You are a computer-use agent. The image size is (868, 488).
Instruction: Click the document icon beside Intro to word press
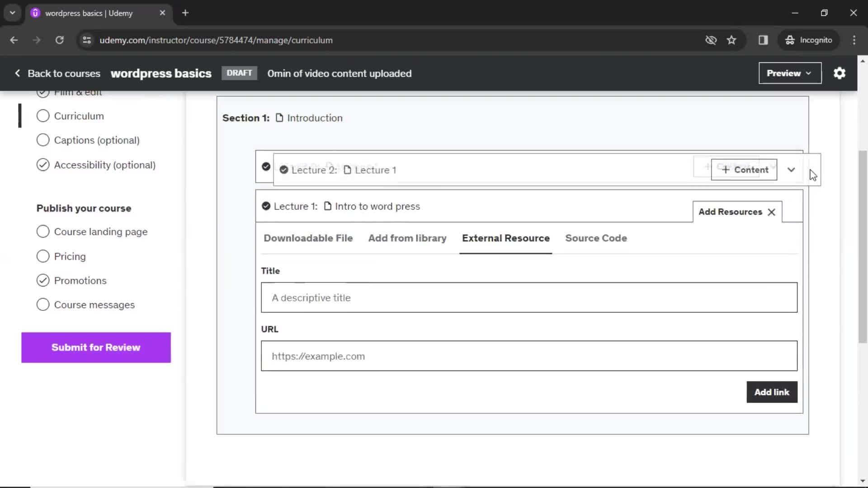tap(328, 206)
